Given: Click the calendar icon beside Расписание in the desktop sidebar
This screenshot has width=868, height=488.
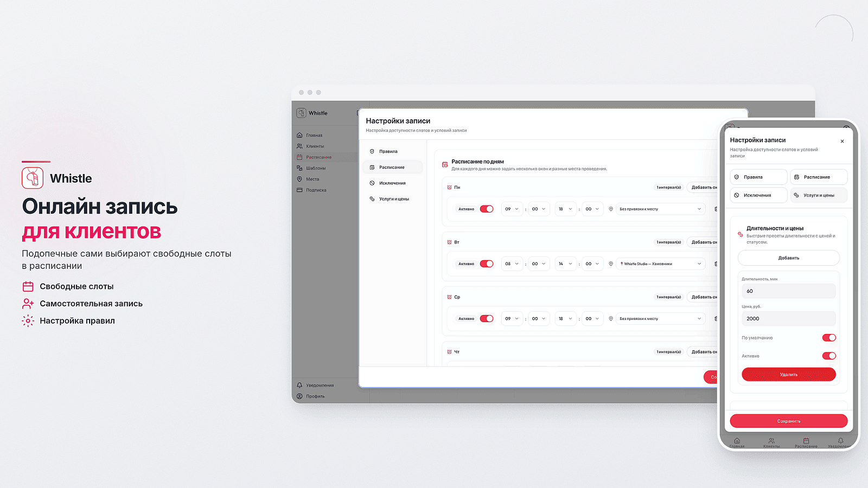Looking at the screenshot, I should click(x=299, y=157).
